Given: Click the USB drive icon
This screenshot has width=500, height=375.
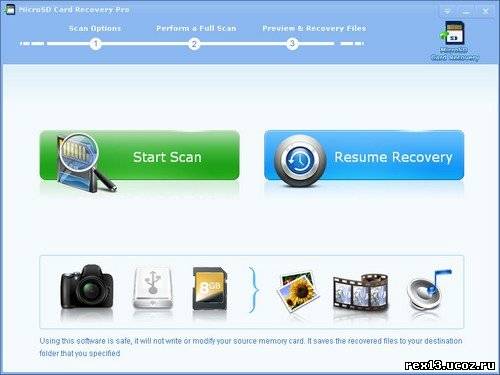Looking at the screenshot, I should coord(153,288).
